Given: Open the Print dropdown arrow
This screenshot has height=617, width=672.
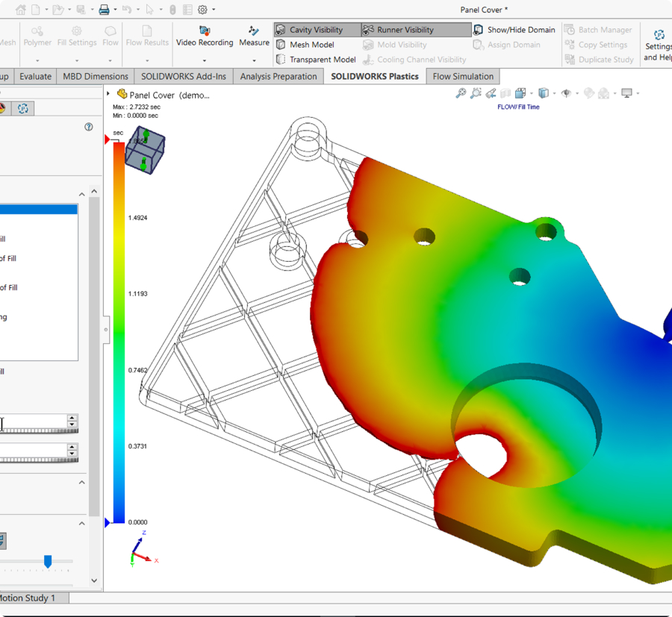Looking at the screenshot, I should [115, 10].
